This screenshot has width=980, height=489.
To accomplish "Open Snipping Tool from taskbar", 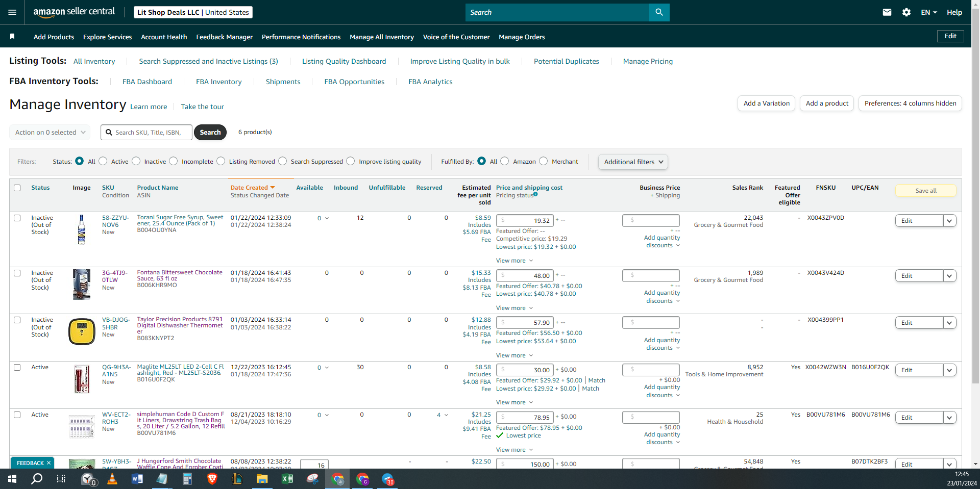I will pyautogui.click(x=312, y=479).
